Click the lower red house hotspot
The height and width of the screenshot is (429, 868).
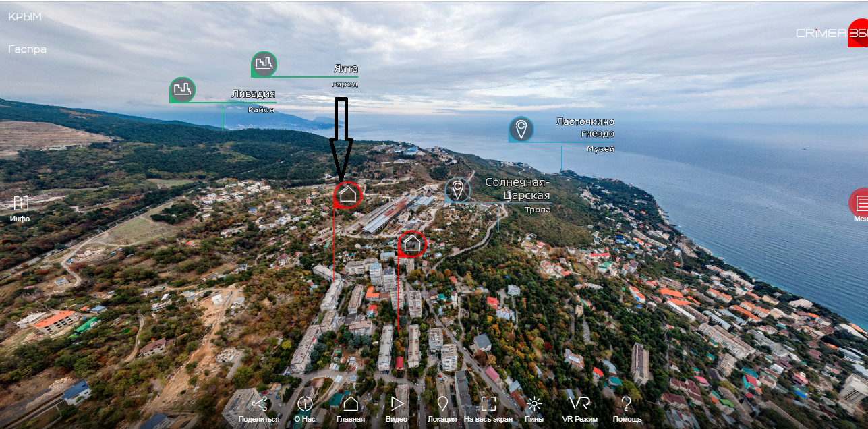412,244
